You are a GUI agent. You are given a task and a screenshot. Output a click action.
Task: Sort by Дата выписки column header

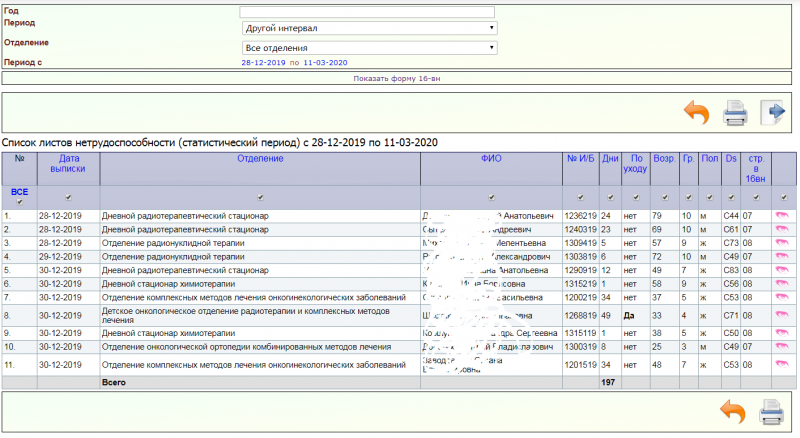(68, 164)
